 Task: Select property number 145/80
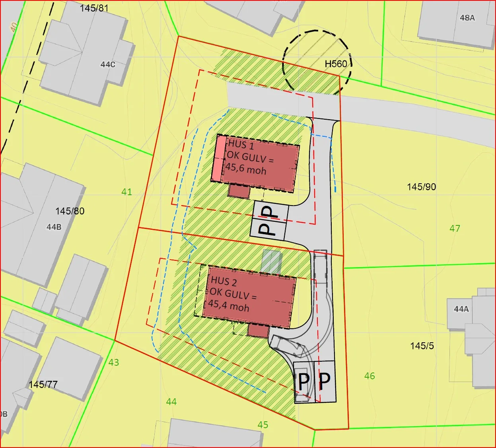pos(70,211)
